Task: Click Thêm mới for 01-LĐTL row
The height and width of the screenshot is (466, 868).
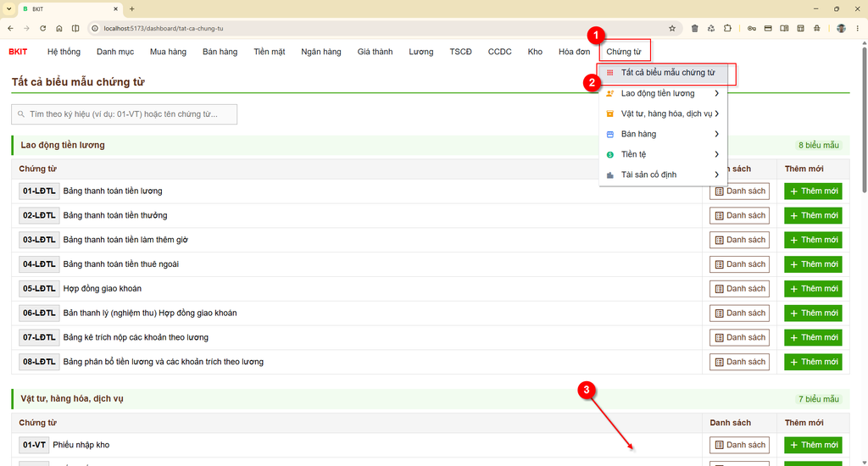Action: click(x=813, y=191)
